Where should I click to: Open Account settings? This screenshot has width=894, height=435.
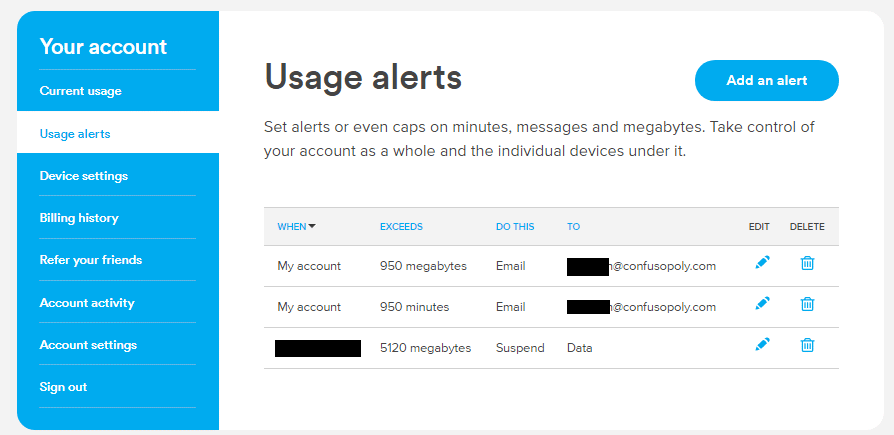pyautogui.click(x=88, y=345)
